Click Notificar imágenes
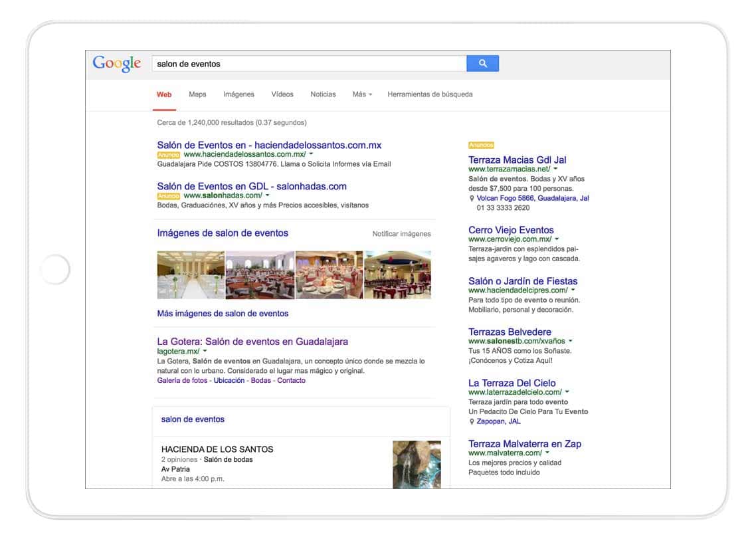The height and width of the screenshot is (541, 756). click(402, 234)
